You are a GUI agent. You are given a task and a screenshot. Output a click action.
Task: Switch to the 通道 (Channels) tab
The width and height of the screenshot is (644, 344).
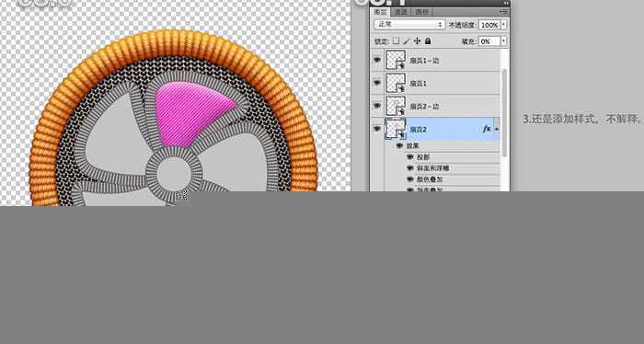click(400, 12)
